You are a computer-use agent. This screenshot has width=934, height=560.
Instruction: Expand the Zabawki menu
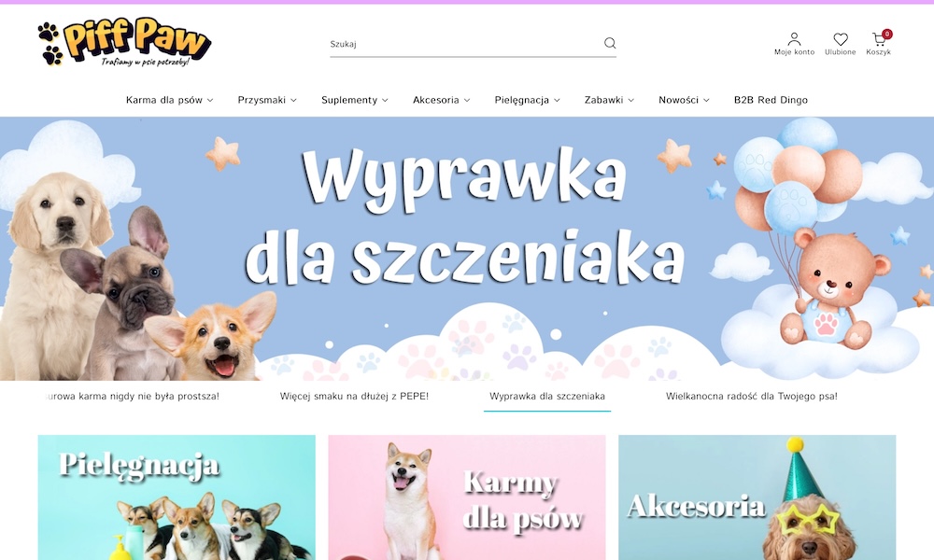click(609, 100)
